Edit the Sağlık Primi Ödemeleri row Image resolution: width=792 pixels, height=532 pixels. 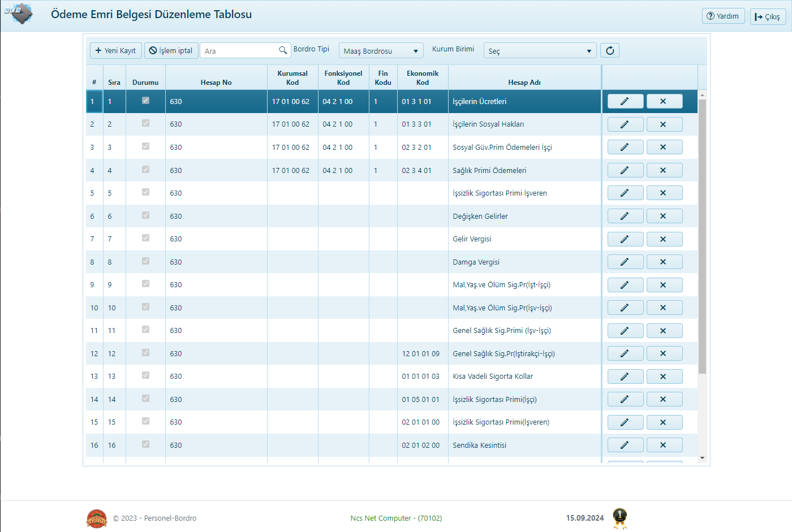pyautogui.click(x=625, y=170)
